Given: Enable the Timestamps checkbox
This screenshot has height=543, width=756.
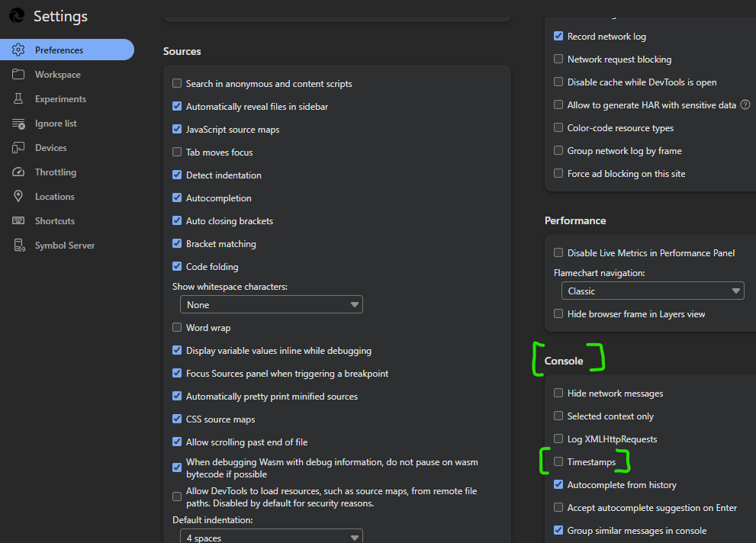Looking at the screenshot, I should coord(558,461).
